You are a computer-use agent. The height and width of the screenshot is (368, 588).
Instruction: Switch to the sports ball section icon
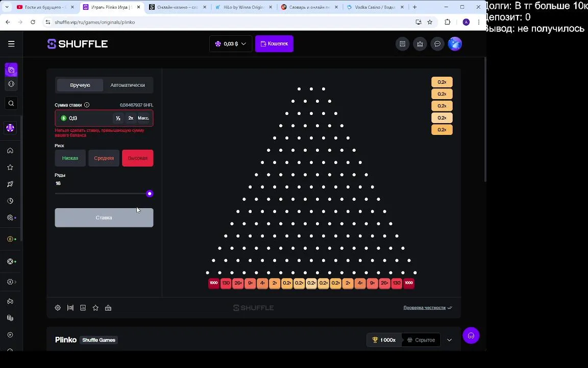(11, 84)
